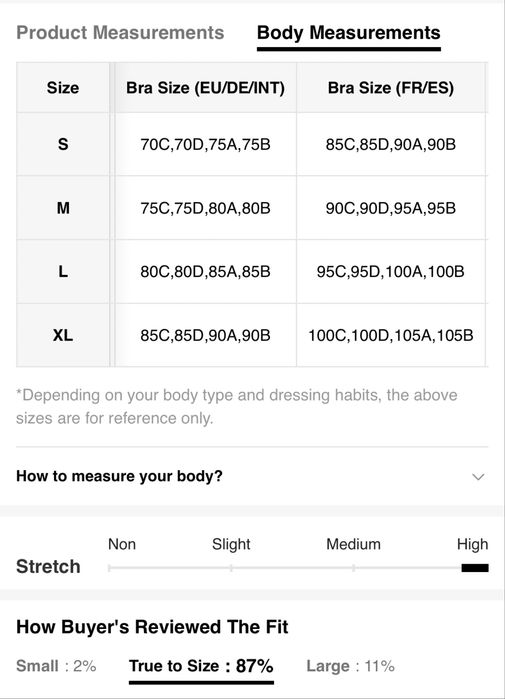Select the Body Measurements tab
Image resolution: width=505 pixels, height=699 pixels.
coord(349,34)
